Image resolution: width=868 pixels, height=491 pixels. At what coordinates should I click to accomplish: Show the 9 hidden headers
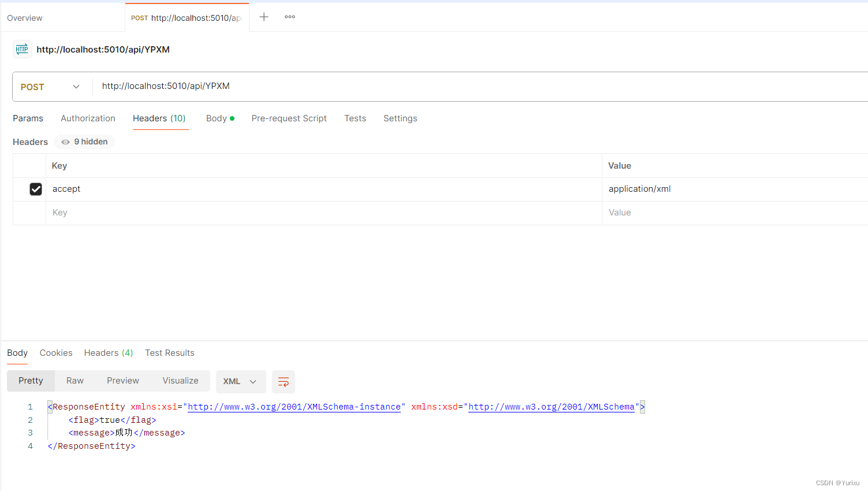tap(84, 142)
